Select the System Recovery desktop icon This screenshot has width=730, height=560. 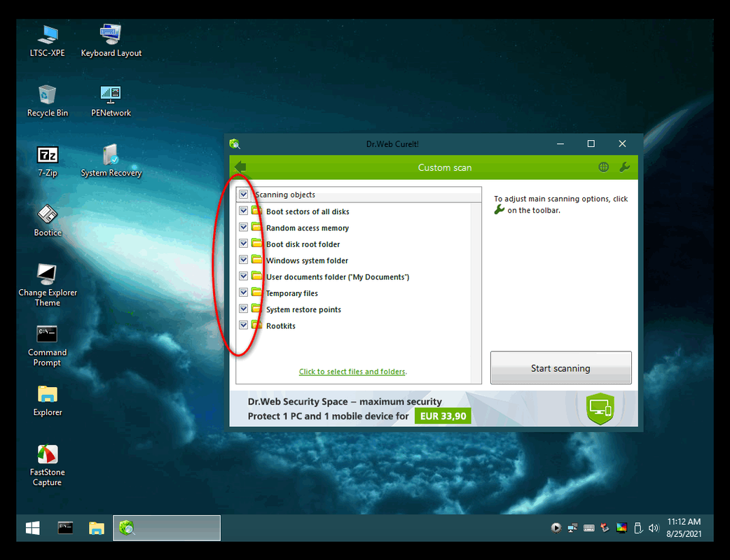tap(111, 161)
